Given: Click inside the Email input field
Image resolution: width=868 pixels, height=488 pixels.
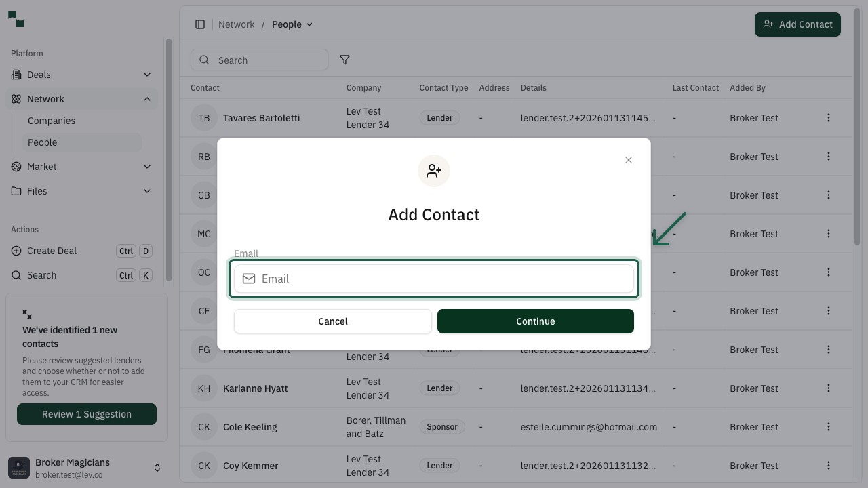Looking at the screenshot, I should [x=434, y=279].
